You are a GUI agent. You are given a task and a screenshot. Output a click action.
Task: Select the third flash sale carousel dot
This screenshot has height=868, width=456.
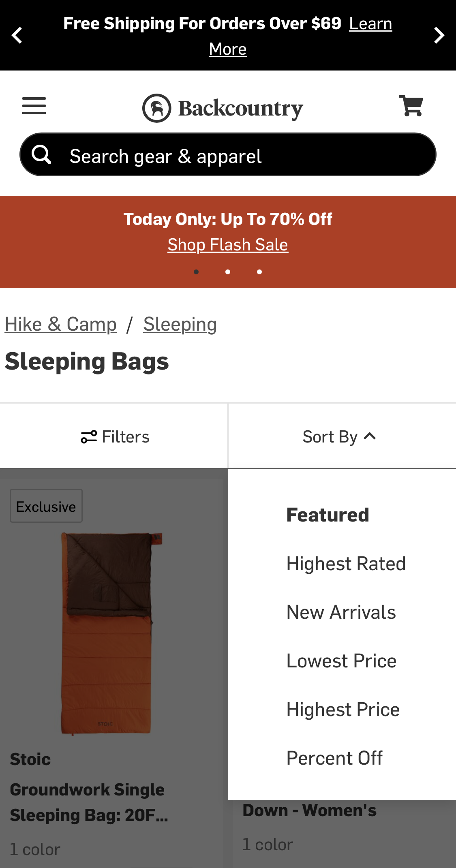click(x=259, y=272)
